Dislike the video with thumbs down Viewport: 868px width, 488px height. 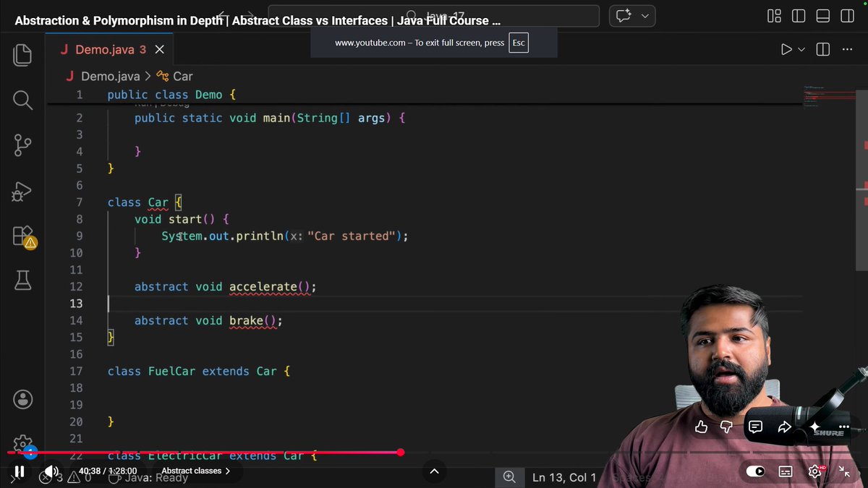pyautogui.click(x=727, y=427)
